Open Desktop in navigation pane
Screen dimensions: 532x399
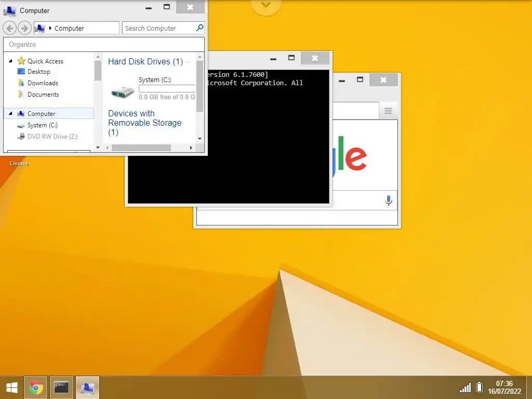pos(38,72)
